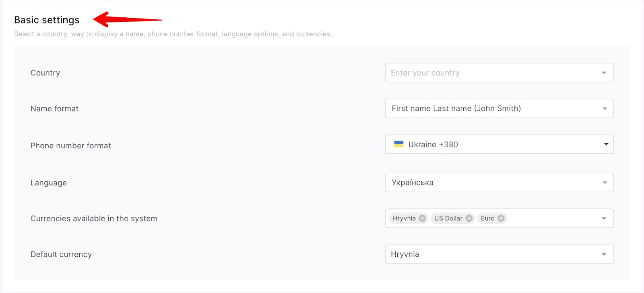
Task: Remove the US Dollar currency tag
Action: [x=469, y=218]
